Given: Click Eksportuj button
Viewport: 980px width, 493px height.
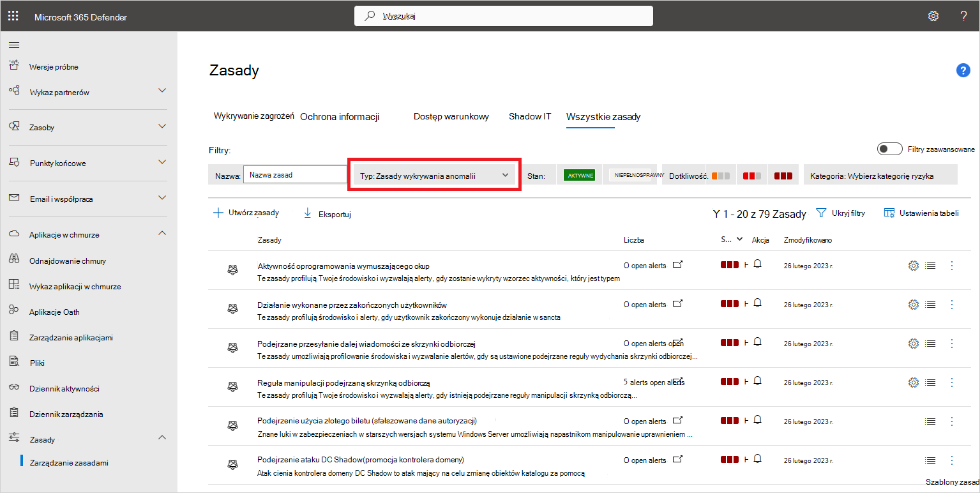Looking at the screenshot, I should pos(328,214).
